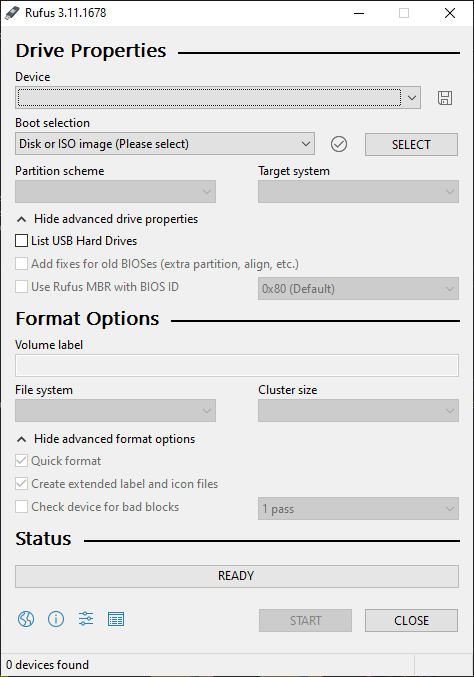This screenshot has width=474, height=677.
Task: Click the READY progress bar
Action: click(237, 576)
